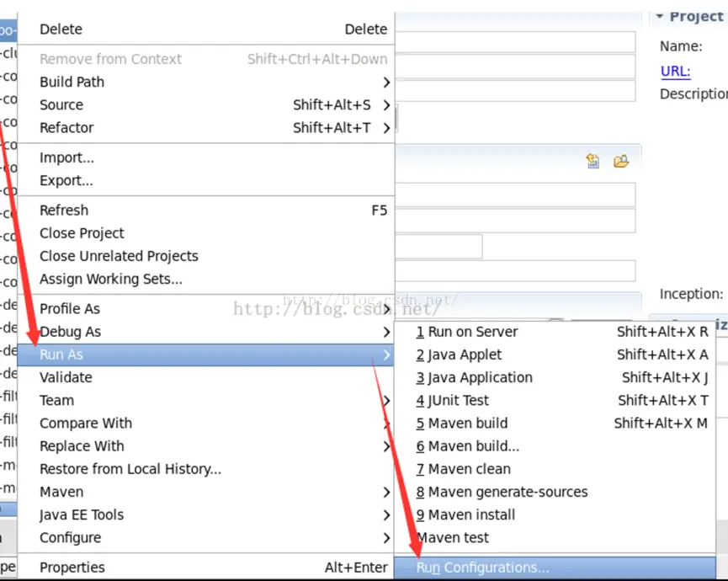Refresh the project via context menu
The height and width of the screenshot is (581, 728).
pos(206,210)
